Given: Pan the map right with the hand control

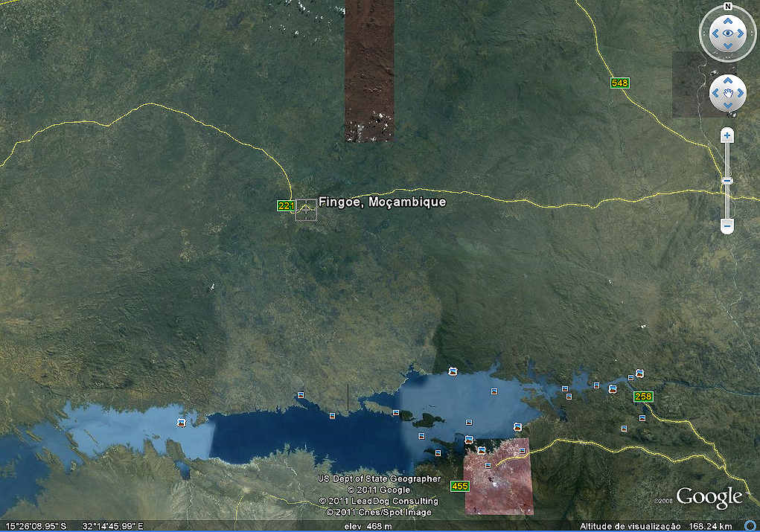Looking at the screenshot, I should [740, 93].
